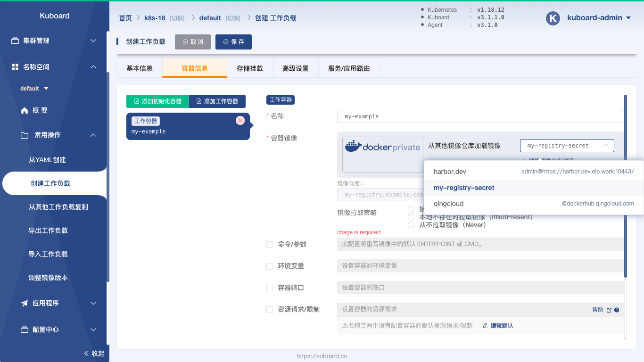644x362 pixels.
Task: Choose harbor.dev from the registry list
Action: [x=534, y=172]
